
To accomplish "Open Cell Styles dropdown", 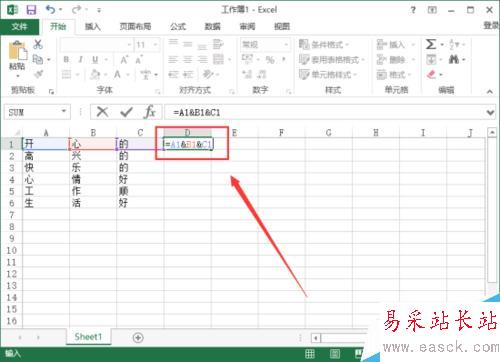I will click(328, 74).
